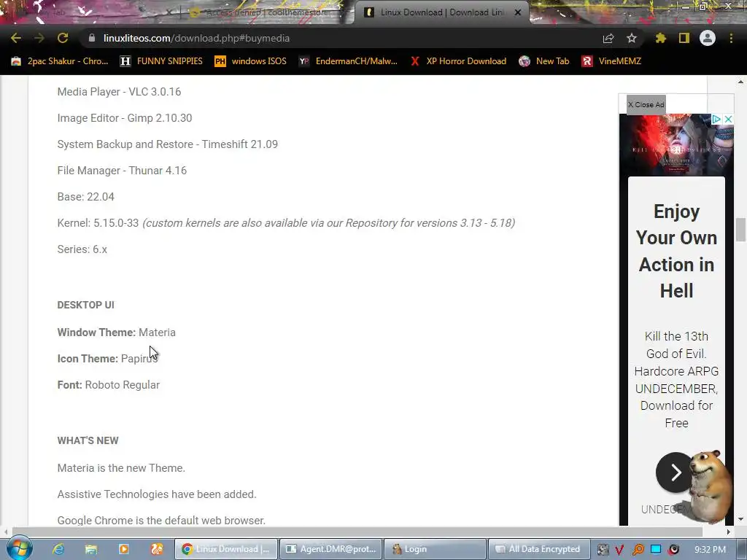Open the UC Browser taskbar icon
Screen dimensions: 747x560
157,549
